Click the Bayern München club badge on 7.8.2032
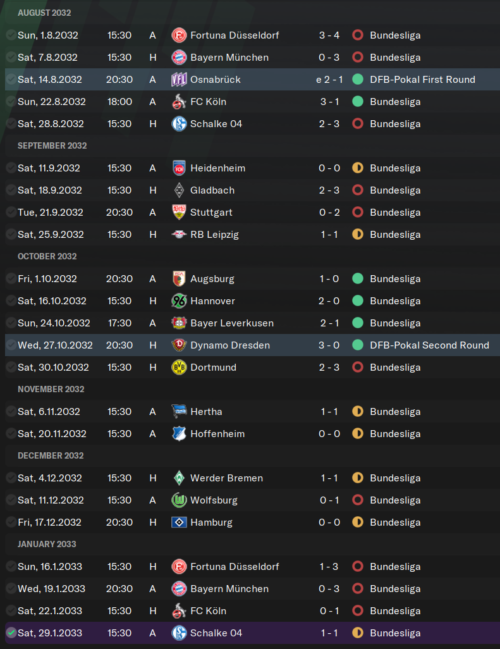Screen dimensions: 500x649 179,57
